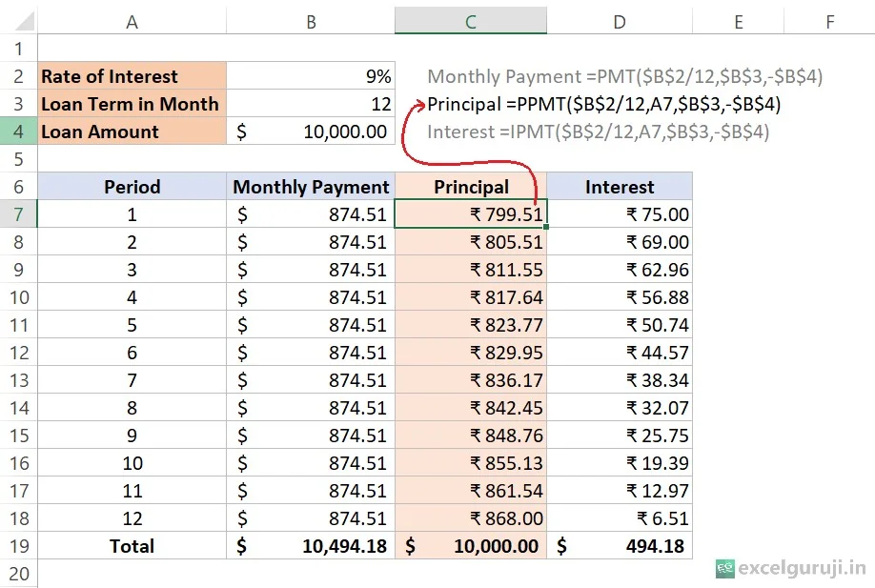Viewport: 875px width, 588px height.
Task: Select the interest cell ₹ 38.34
Action: pos(620,380)
